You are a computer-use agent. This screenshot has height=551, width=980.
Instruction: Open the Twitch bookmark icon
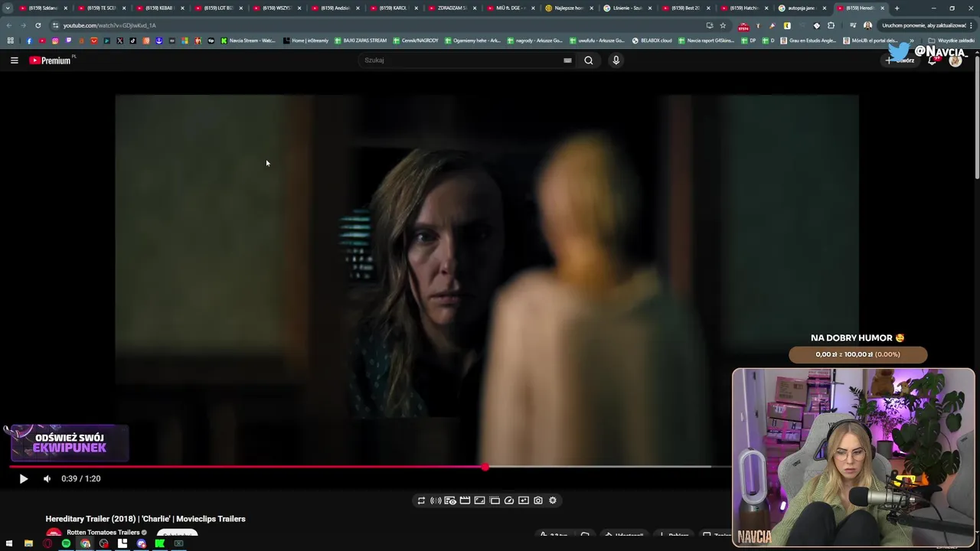[x=68, y=41]
